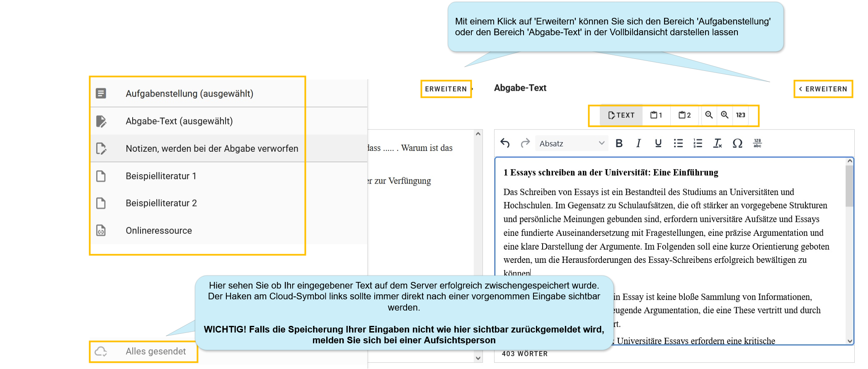The width and height of the screenshot is (868, 369).
Task: Place cursor in the essay heading line
Action: coord(611,172)
